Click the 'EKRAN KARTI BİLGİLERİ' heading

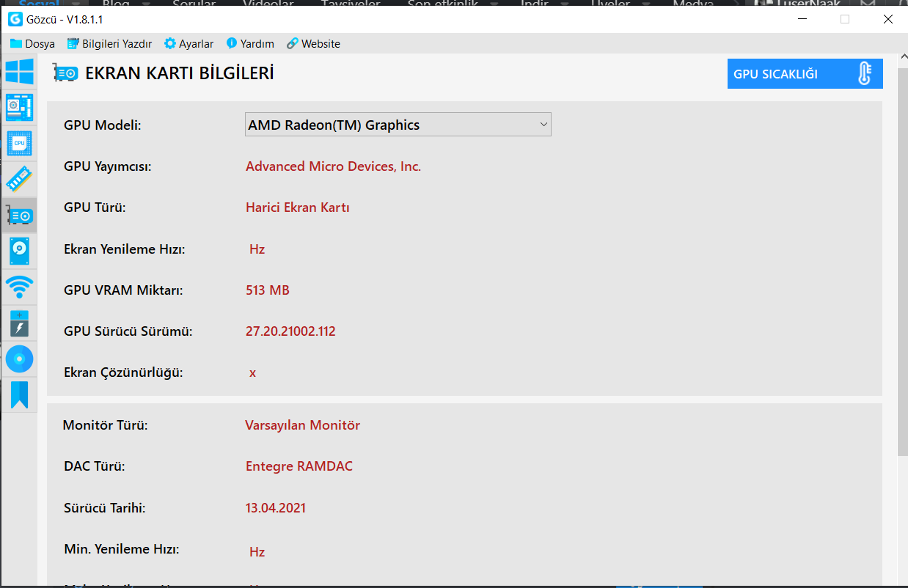pyautogui.click(x=180, y=73)
